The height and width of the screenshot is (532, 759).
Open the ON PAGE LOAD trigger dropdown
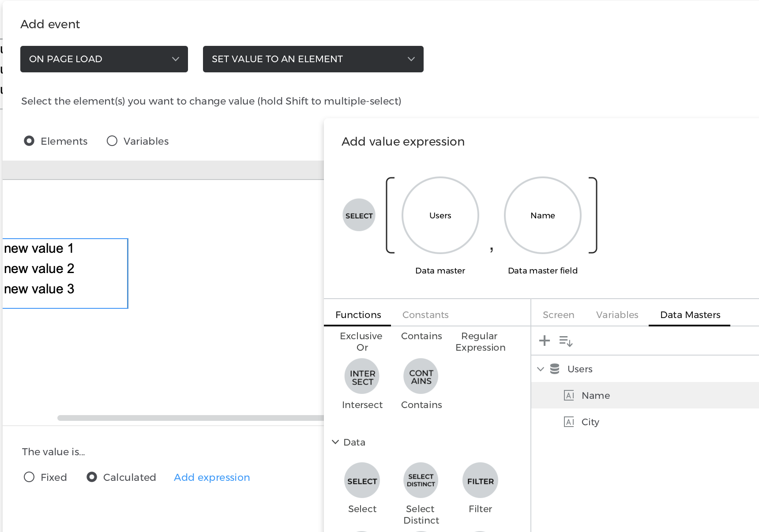tap(104, 59)
